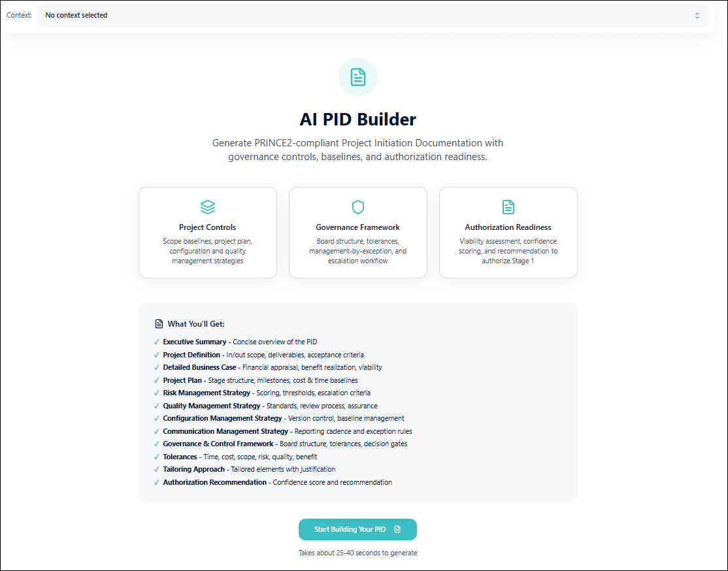Click the checkmark next to Detailed Business Case

[156, 368]
